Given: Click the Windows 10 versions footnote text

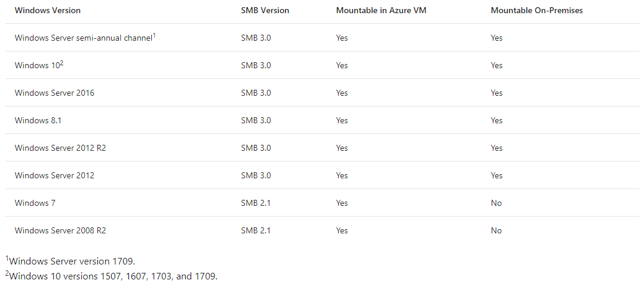Looking at the screenshot, I should 111,276.
